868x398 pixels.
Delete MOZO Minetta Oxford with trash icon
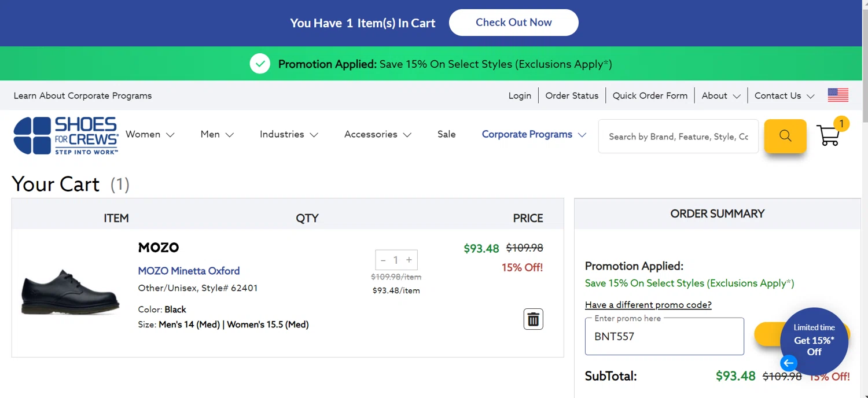click(x=534, y=319)
